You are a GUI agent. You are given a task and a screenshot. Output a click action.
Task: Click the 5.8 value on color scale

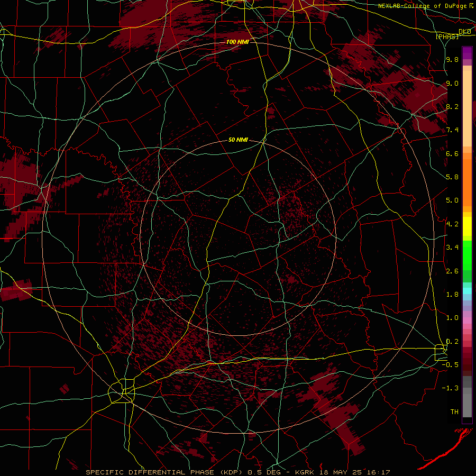click(x=452, y=177)
